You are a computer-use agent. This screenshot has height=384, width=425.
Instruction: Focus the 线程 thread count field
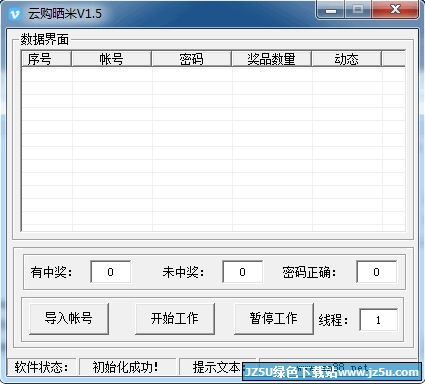tap(378, 320)
